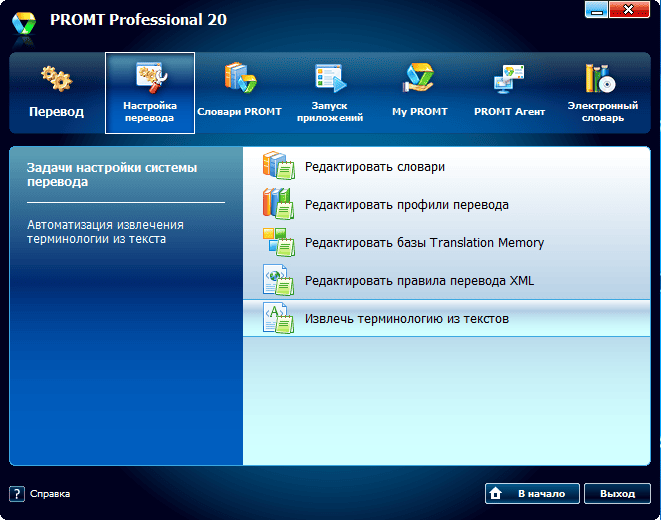Switch to PROMT Агент tab label
Viewport: 661px width, 520px height.
pos(509,112)
